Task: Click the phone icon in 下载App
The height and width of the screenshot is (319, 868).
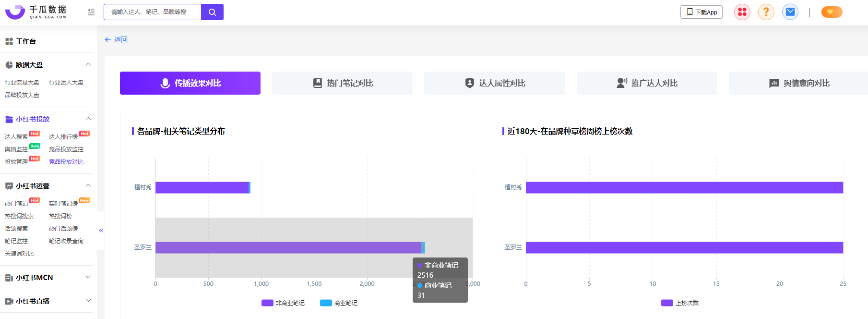Action: (x=690, y=12)
